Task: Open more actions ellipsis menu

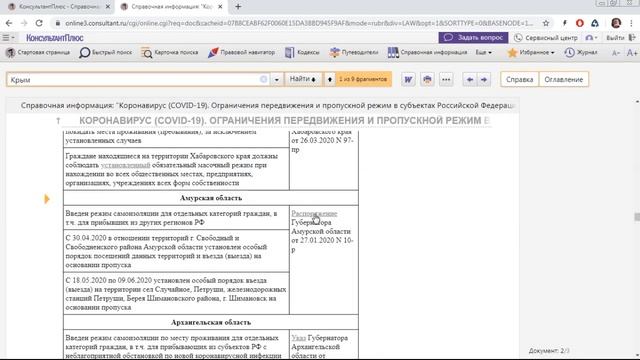Action: click(446, 80)
